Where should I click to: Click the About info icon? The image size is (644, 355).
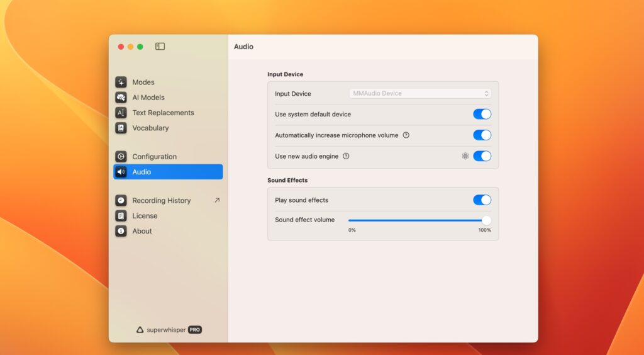pyautogui.click(x=121, y=231)
